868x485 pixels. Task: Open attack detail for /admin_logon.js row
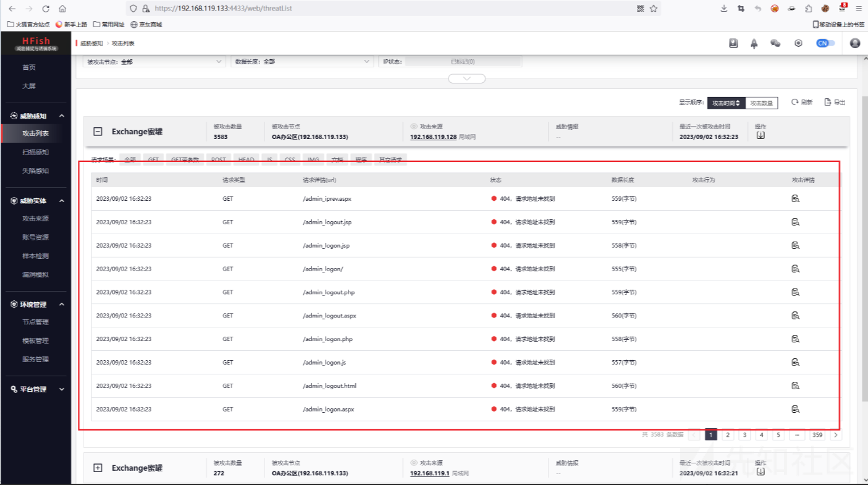point(796,362)
